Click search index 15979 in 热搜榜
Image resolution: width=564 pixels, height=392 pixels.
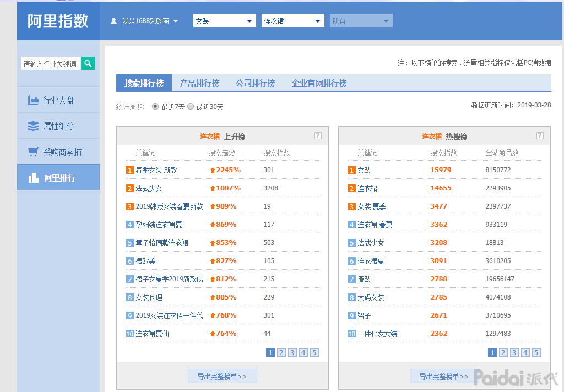pyautogui.click(x=441, y=170)
